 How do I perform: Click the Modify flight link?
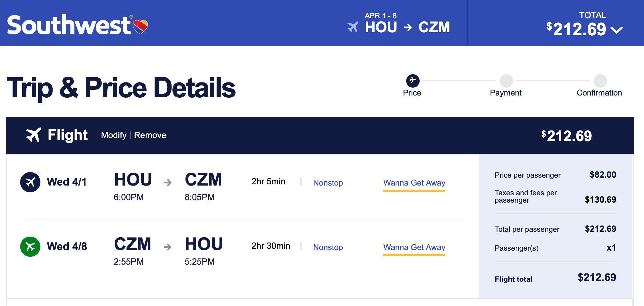(114, 135)
